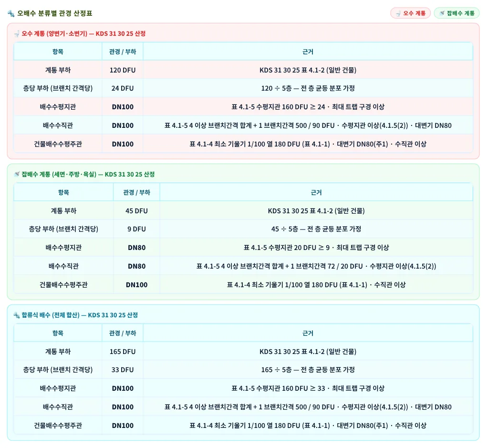
Task: Click the 9 DFU cell
Action: (136, 229)
